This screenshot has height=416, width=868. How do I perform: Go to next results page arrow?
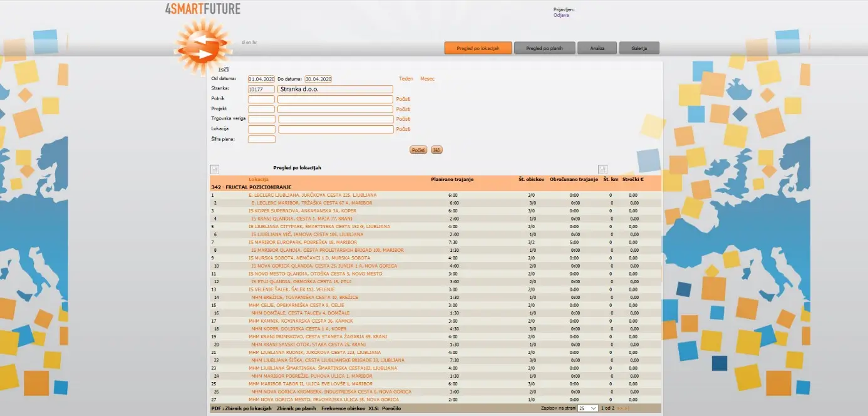(619, 408)
